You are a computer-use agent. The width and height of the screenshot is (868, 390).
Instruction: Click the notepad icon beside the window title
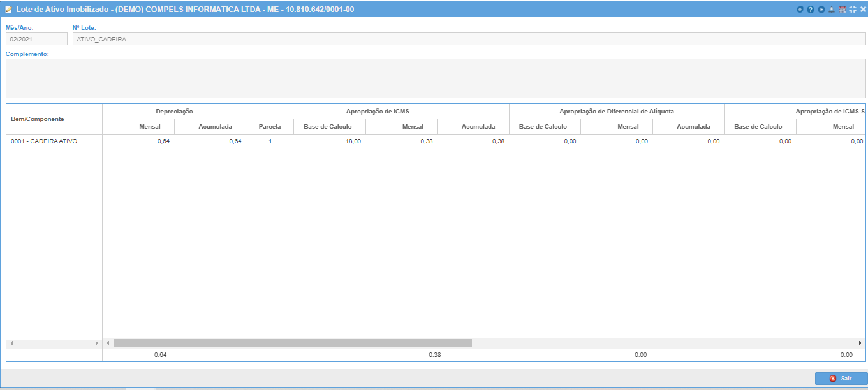(x=9, y=10)
